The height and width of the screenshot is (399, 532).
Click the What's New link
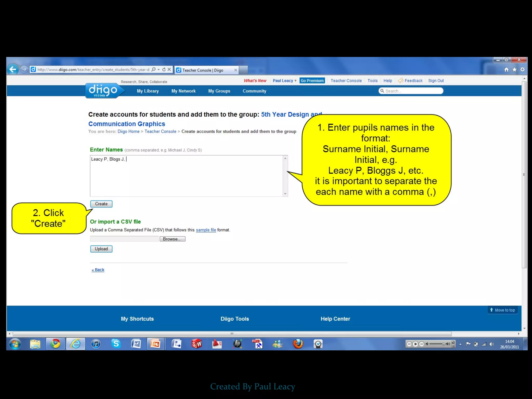click(x=255, y=81)
